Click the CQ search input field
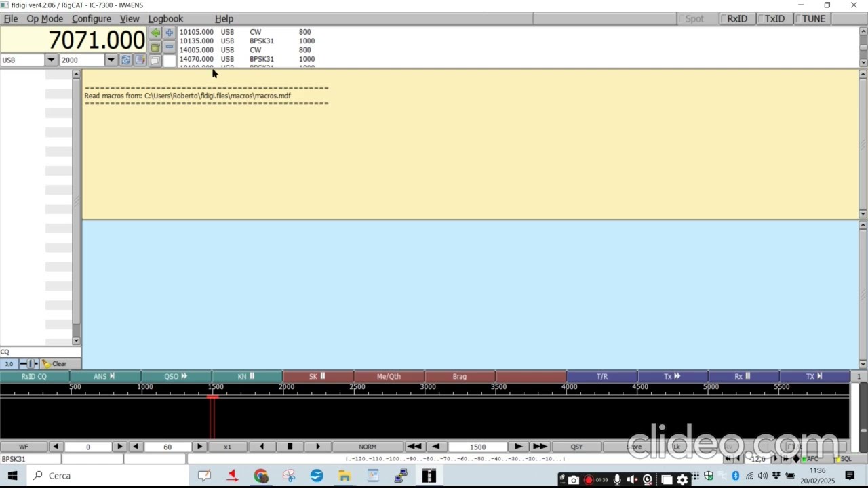The height and width of the screenshot is (488, 868). click(41, 352)
